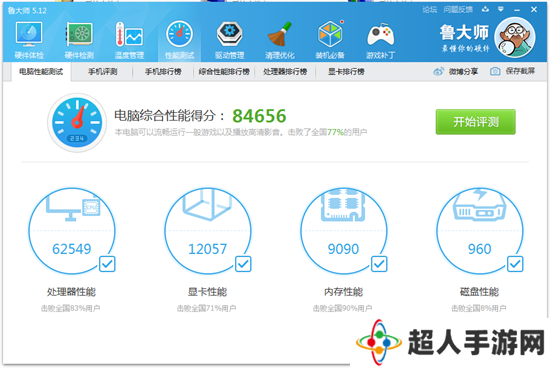Click the speedometer gauge score icon
This screenshot has width=550, height=368.
tap(77, 122)
